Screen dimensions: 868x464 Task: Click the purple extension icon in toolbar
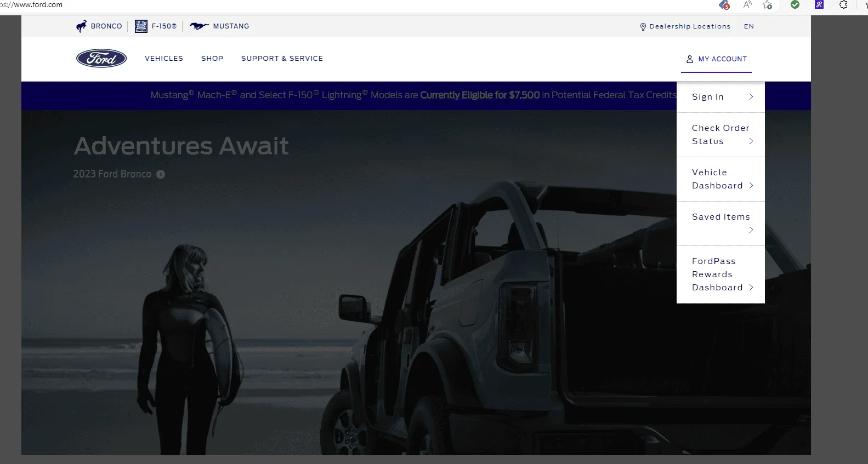819,5
